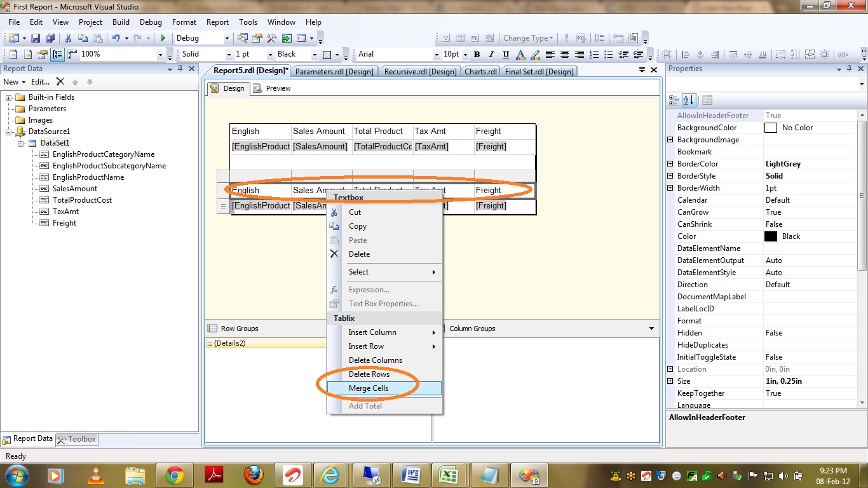Center-align text using the toolbar icon

click(565, 55)
